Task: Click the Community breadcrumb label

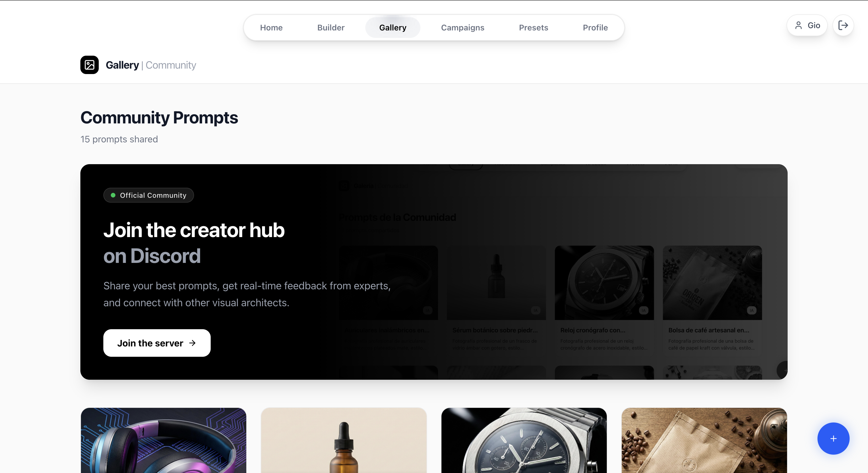Action: pos(171,65)
